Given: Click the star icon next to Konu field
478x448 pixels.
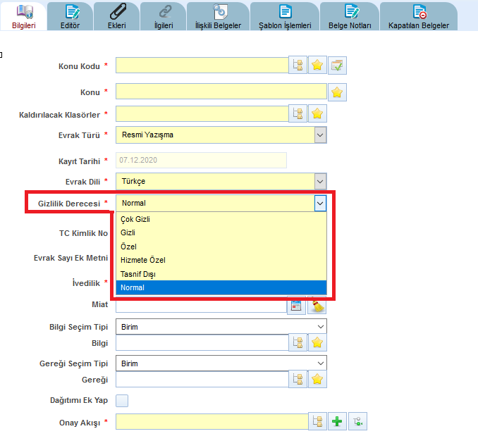Looking at the screenshot, I should point(337,92).
